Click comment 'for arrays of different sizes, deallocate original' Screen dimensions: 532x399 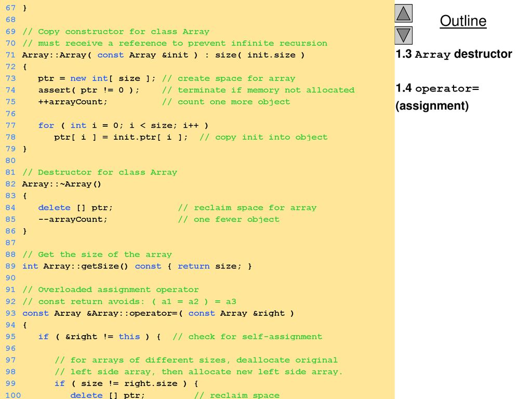(x=196, y=361)
